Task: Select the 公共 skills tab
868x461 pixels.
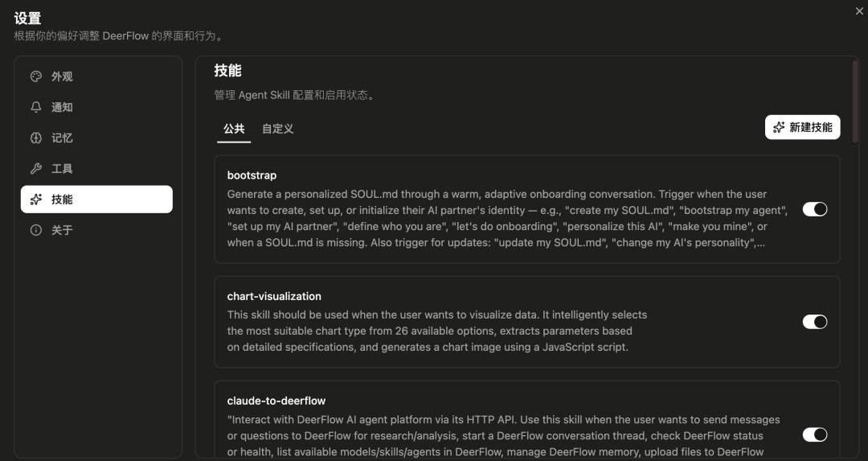Action: [x=234, y=129]
